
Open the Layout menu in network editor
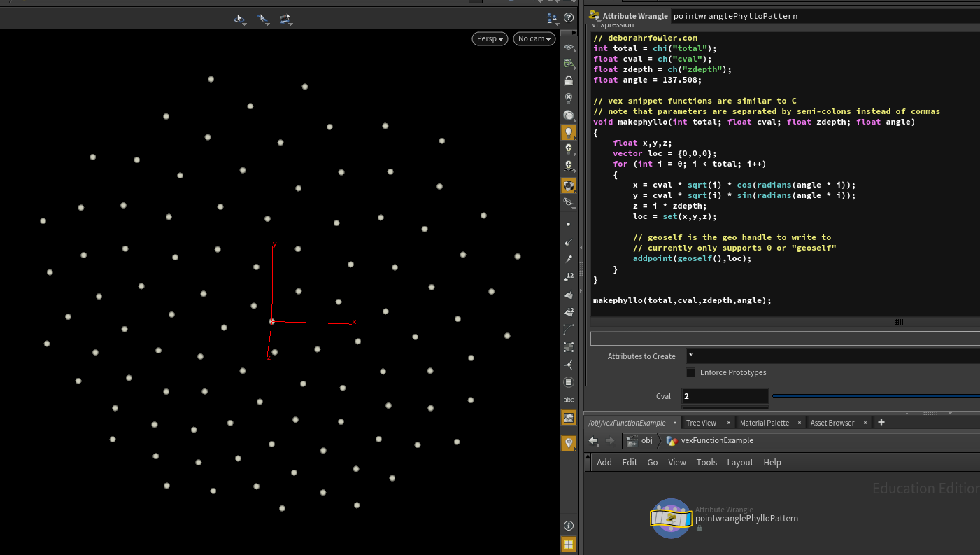[739, 463]
